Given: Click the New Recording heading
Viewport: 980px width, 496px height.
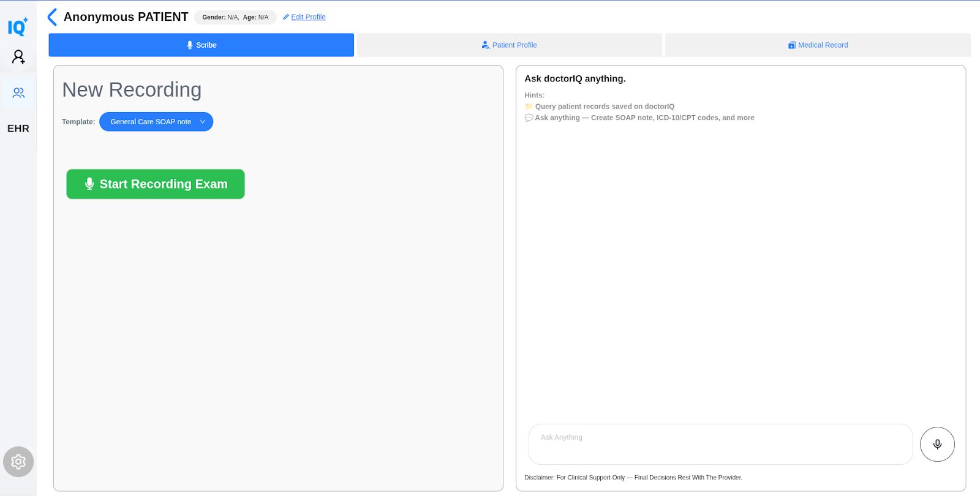Looking at the screenshot, I should click(x=132, y=90).
